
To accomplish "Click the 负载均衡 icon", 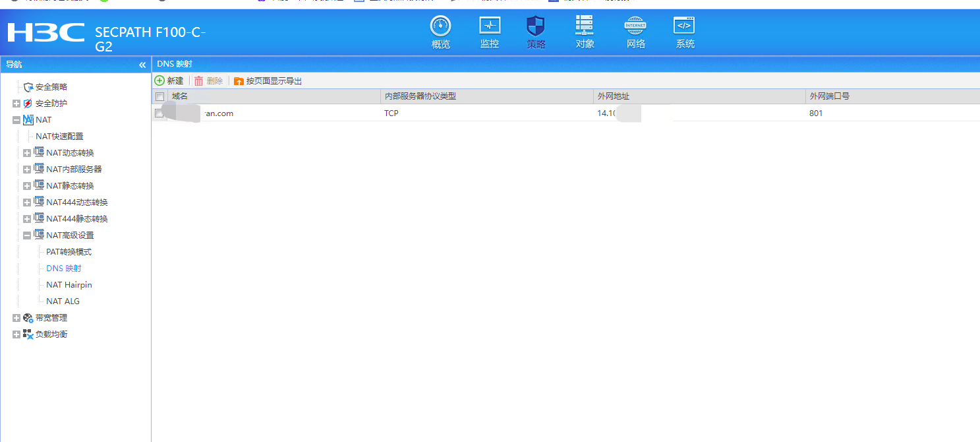I will tap(28, 334).
